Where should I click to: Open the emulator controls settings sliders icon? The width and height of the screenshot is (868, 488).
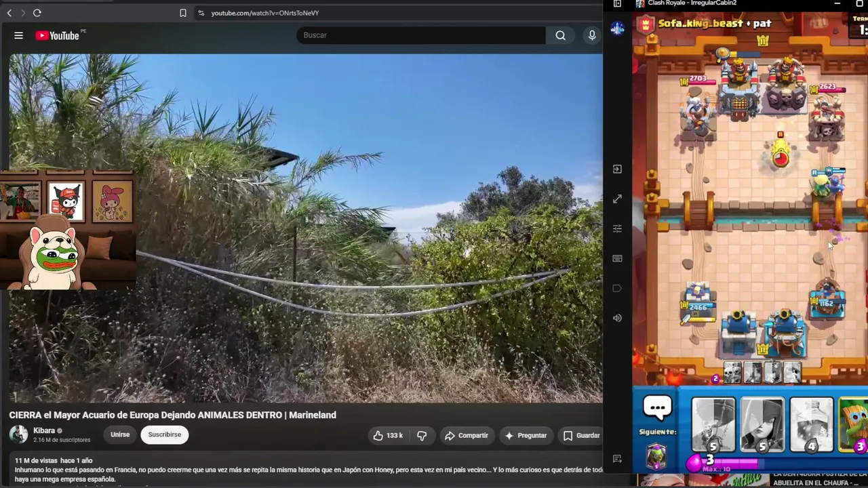[617, 228]
